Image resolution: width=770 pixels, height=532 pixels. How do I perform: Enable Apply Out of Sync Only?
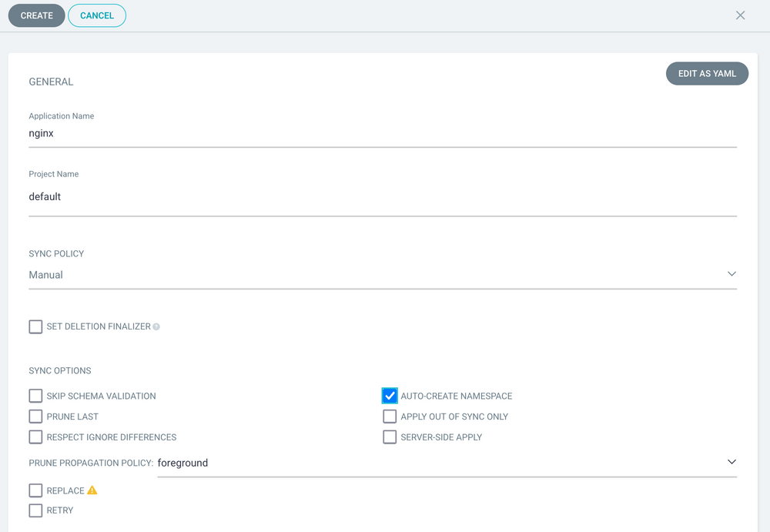pyautogui.click(x=390, y=417)
